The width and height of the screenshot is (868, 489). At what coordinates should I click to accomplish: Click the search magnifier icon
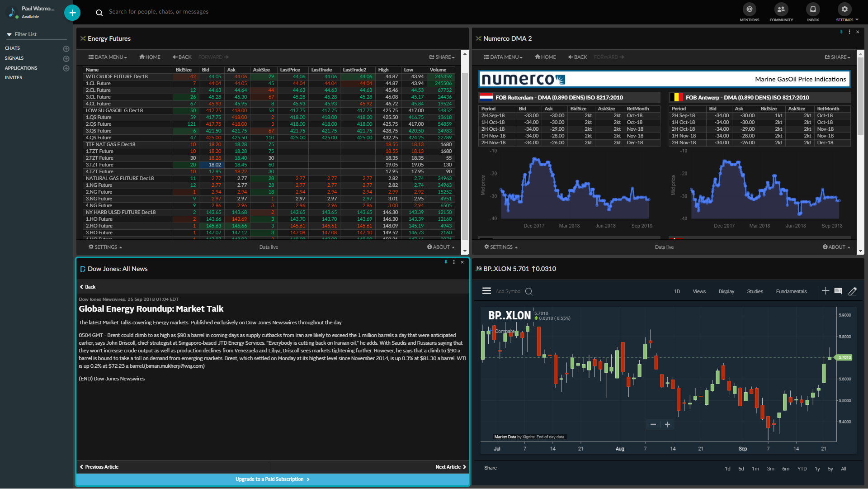99,12
